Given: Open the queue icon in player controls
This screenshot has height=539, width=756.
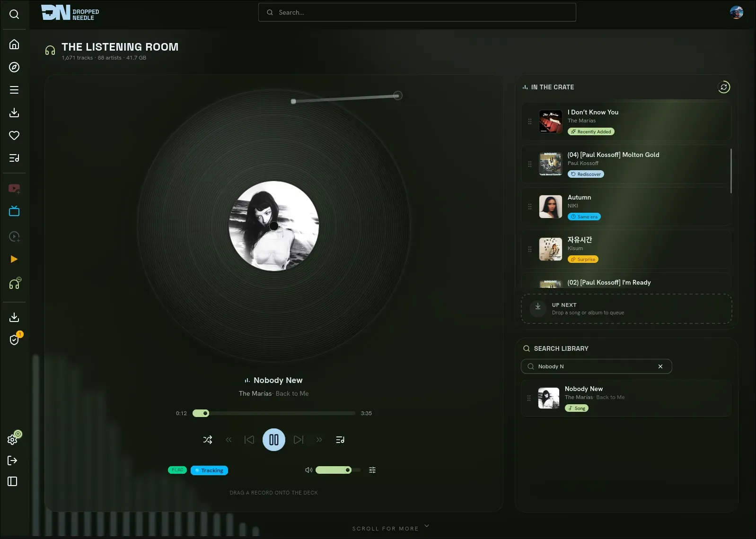Looking at the screenshot, I should 340,440.
